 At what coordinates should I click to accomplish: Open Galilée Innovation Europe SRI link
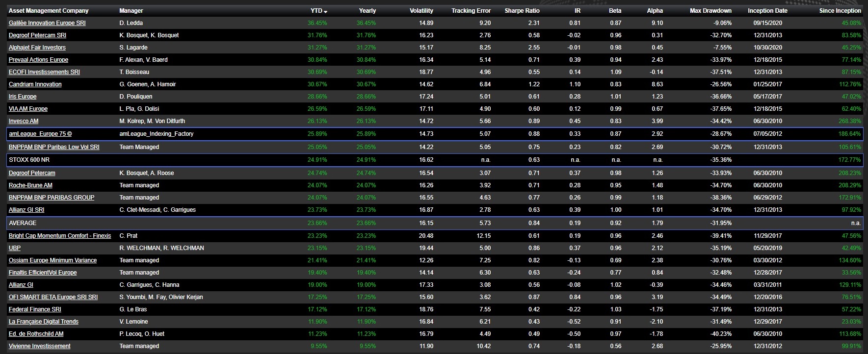tap(47, 23)
